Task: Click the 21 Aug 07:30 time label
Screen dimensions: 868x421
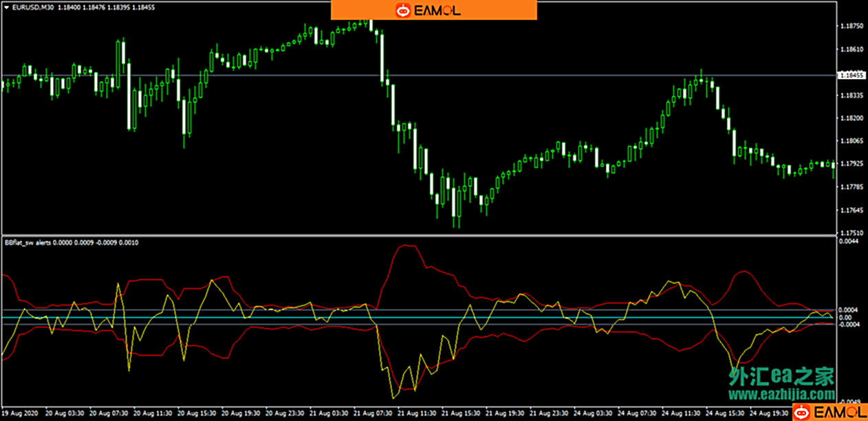Action: (x=372, y=413)
